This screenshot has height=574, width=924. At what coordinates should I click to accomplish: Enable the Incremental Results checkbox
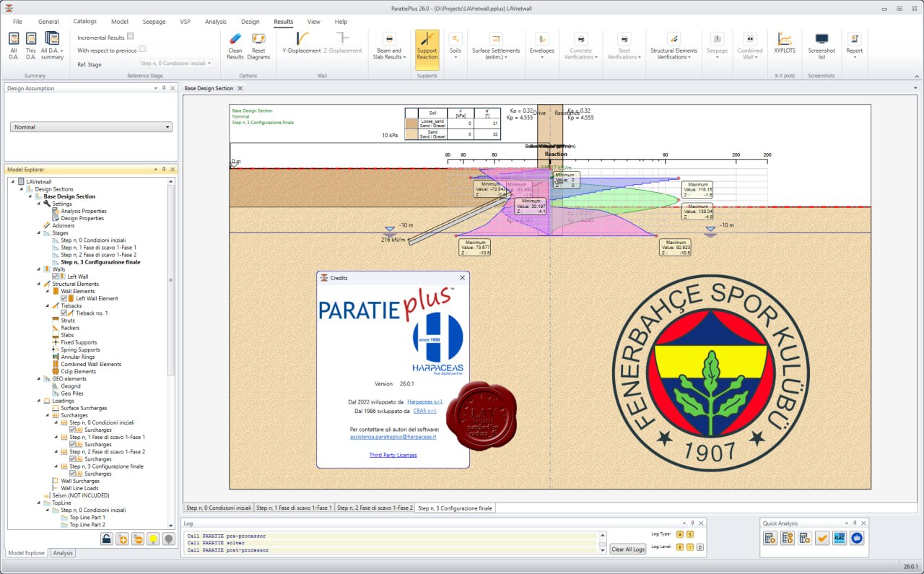tap(131, 36)
